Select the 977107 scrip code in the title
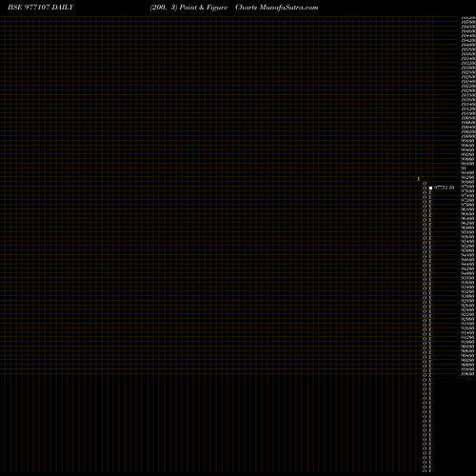The image size is (476, 476). coord(37,7)
